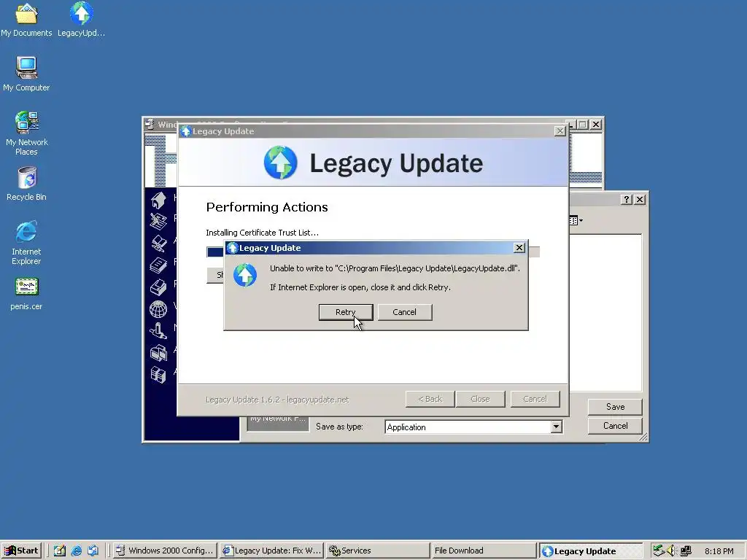Click the networking pipe icon in server sidebar

158,330
